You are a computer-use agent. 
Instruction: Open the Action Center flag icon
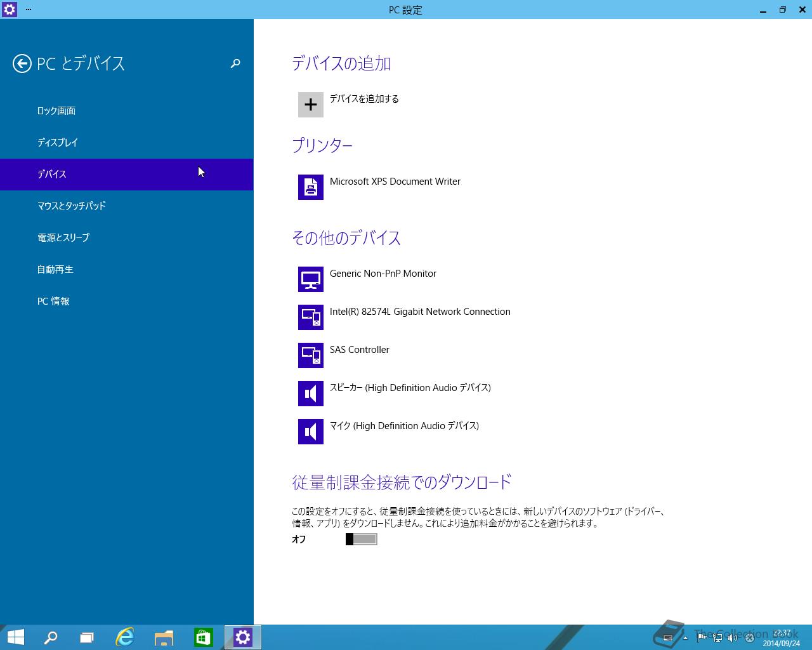701,638
